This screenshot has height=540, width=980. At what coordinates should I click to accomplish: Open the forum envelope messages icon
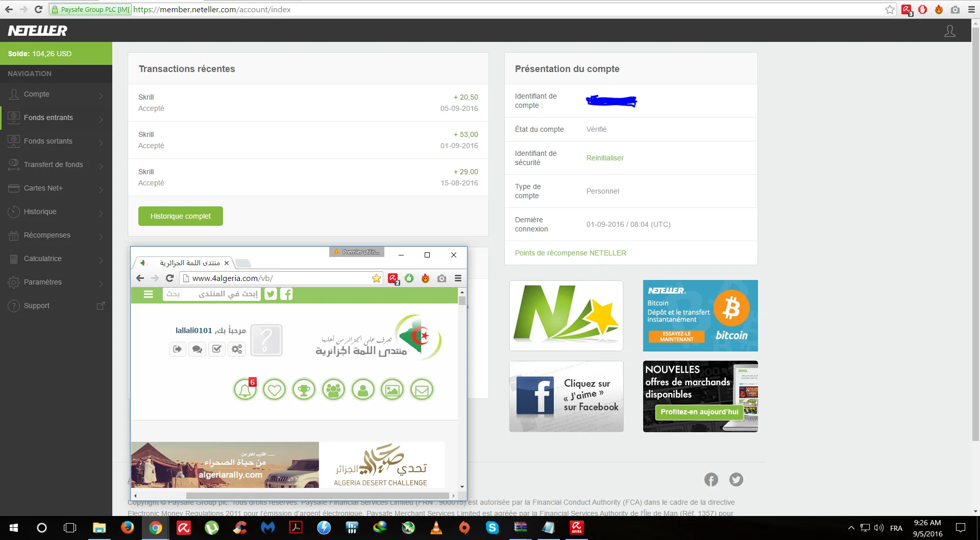point(422,390)
